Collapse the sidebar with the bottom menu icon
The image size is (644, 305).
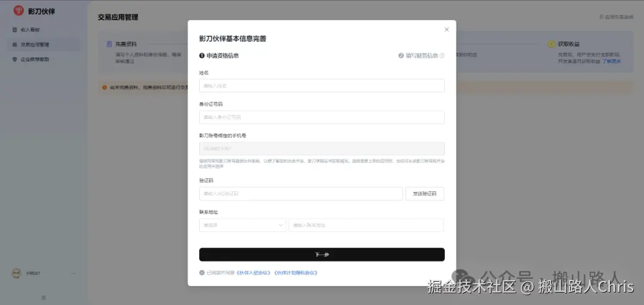click(44, 297)
